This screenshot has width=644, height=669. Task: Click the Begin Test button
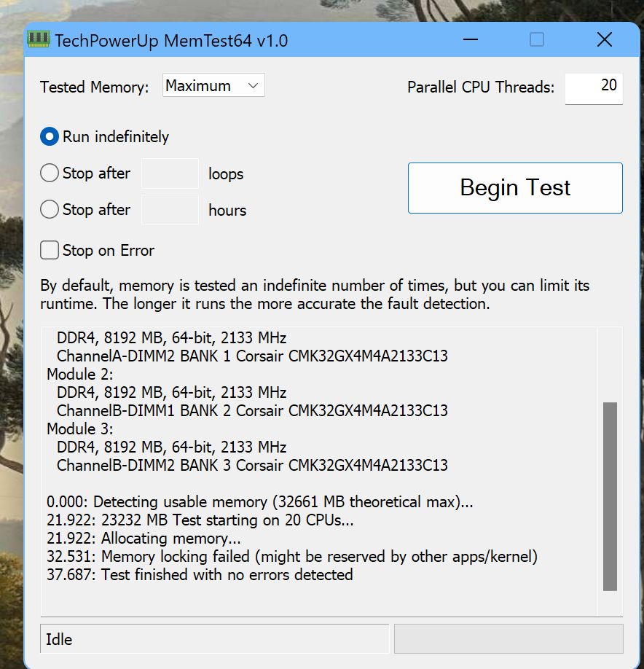tap(515, 188)
